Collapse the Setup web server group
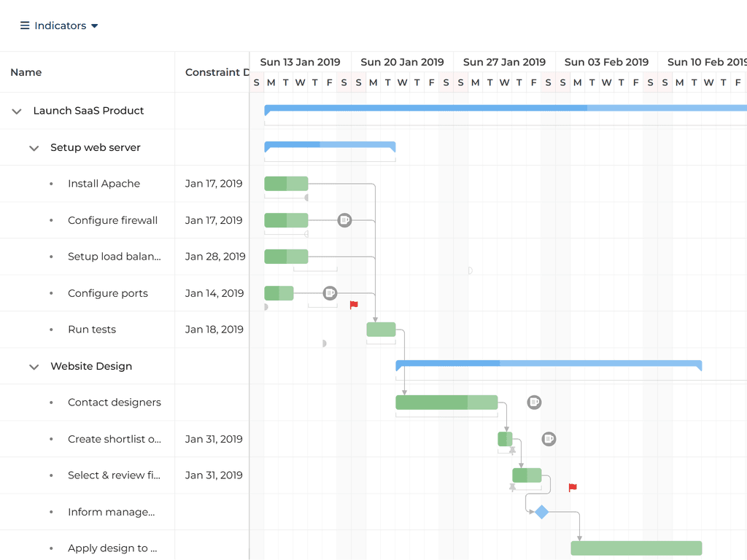747x560 pixels. (34, 148)
